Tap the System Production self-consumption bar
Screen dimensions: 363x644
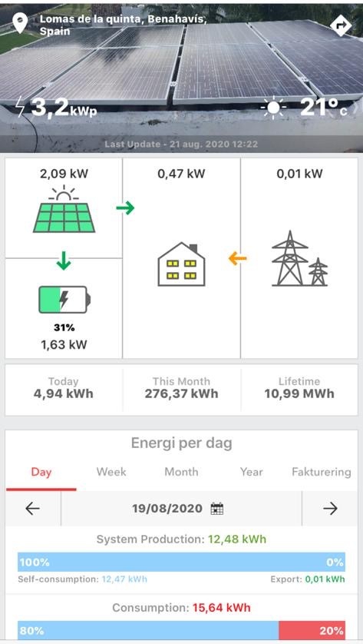coord(181,562)
